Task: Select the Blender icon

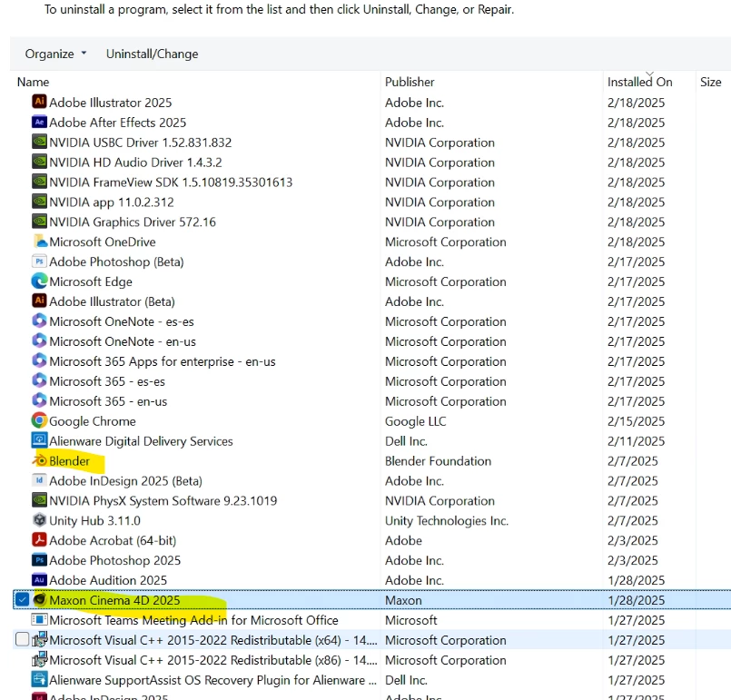Action: (39, 460)
